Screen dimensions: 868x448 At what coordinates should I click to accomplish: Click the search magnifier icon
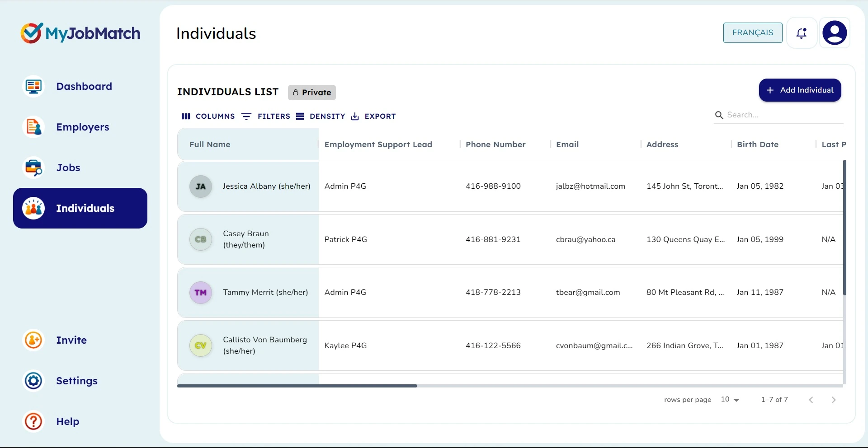point(719,115)
